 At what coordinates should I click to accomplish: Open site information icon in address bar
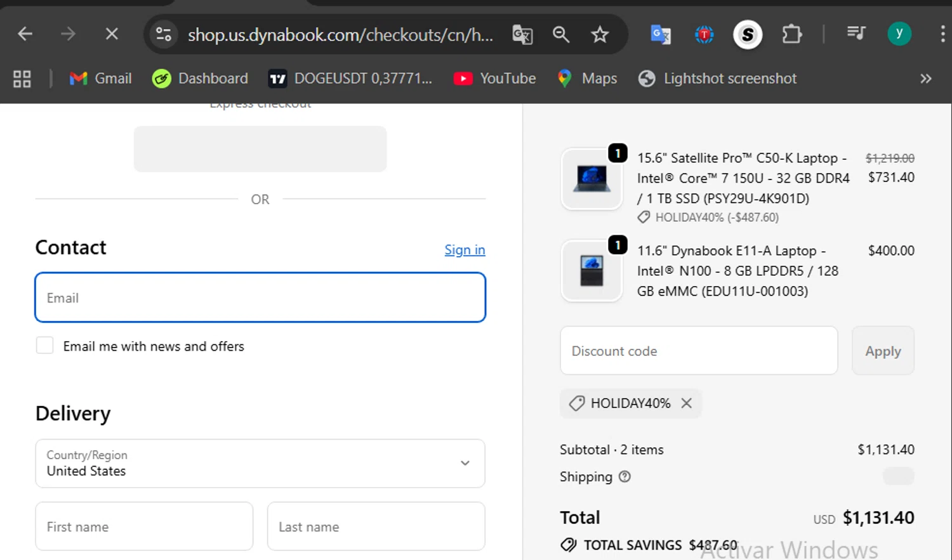[x=164, y=34]
